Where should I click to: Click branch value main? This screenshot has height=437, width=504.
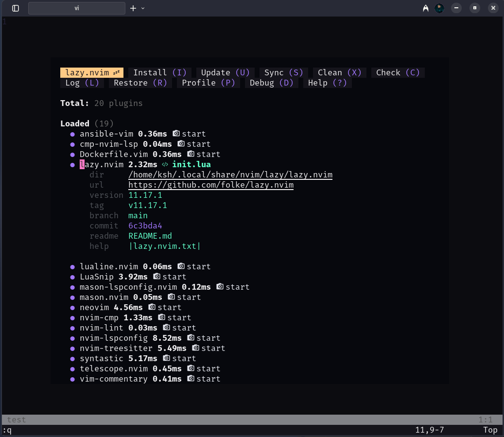138,216
